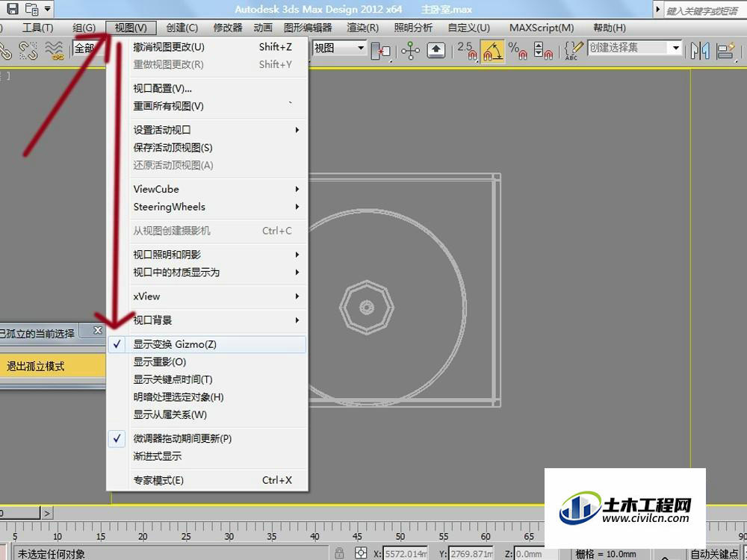Image resolution: width=747 pixels, height=560 pixels.
Task: Open the 渲染(R) menu
Action: [x=362, y=28]
